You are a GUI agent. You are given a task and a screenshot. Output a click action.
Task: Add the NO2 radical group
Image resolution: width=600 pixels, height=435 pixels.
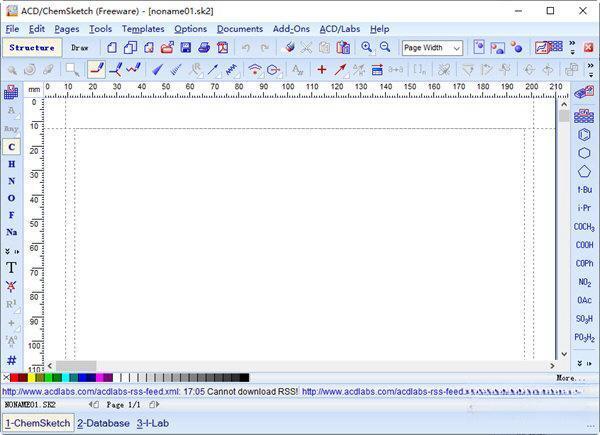pyautogui.click(x=584, y=282)
